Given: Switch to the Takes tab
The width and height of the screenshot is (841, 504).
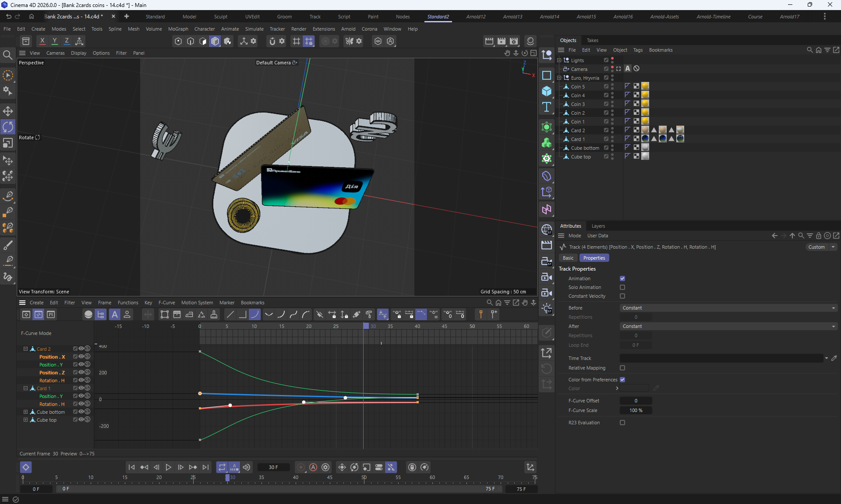Looking at the screenshot, I should point(592,40).
